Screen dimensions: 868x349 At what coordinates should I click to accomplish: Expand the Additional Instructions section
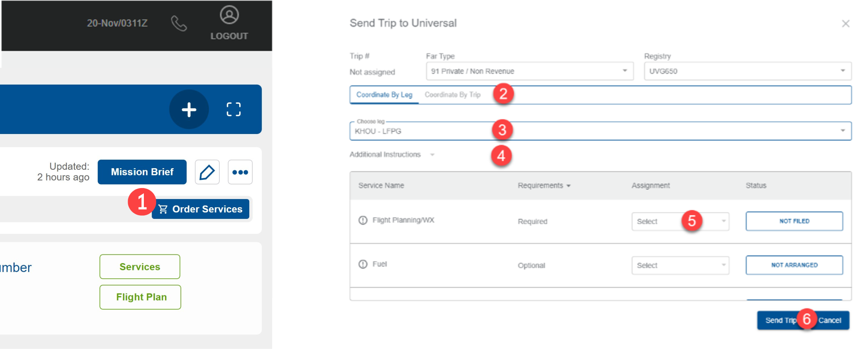(x=392, y=154)
